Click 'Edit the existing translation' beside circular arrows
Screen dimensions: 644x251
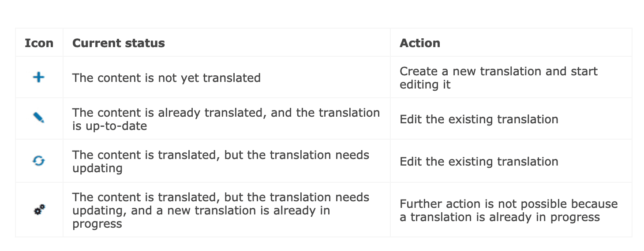click(479, 162)
